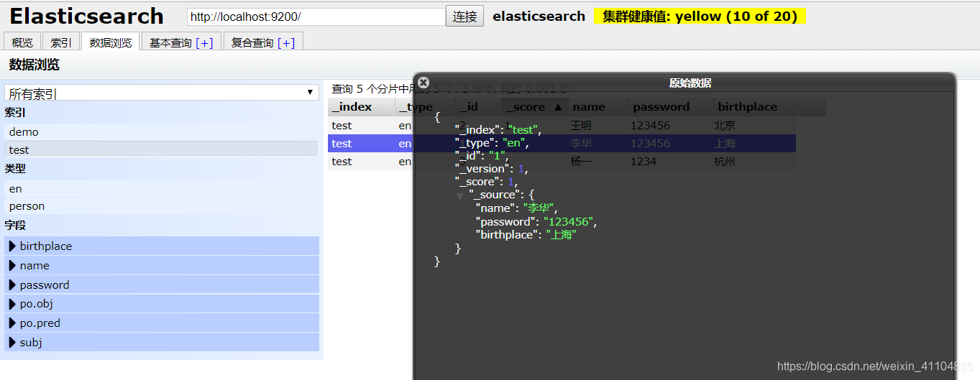980x380 pixels.
Task: Click the 杭州 birthplace cell
Action: click(725, 162)
